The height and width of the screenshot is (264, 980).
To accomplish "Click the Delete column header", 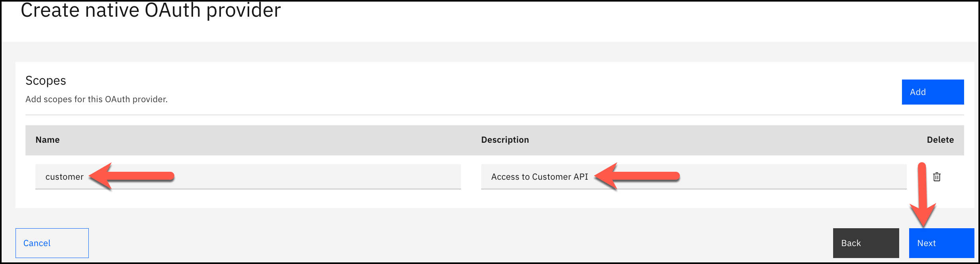I will (940, 140).
